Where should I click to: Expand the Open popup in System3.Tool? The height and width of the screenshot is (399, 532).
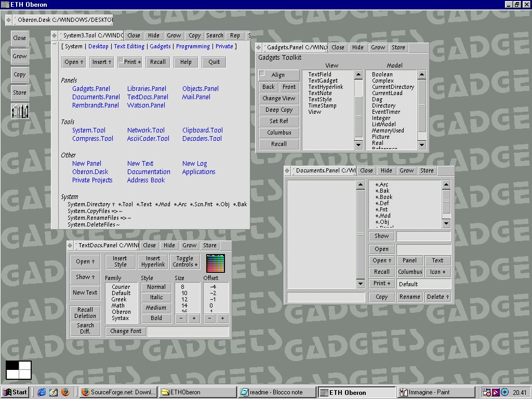[73, 62]
